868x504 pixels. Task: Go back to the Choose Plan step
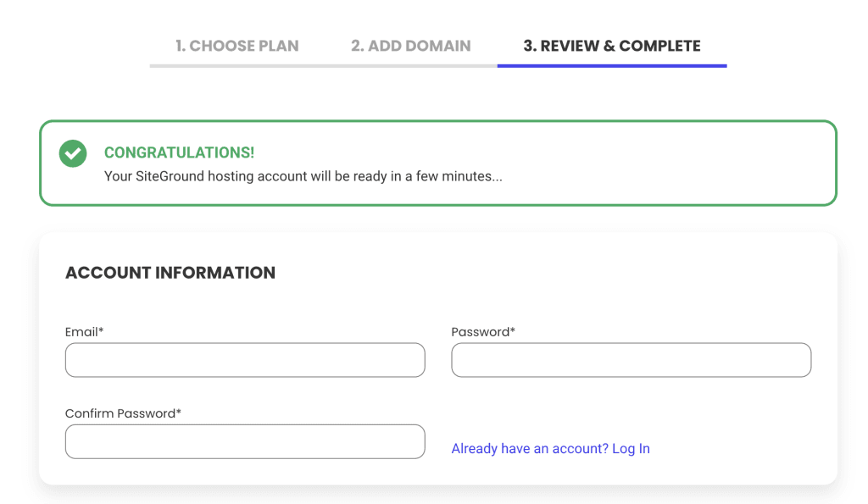coord(237,46)
